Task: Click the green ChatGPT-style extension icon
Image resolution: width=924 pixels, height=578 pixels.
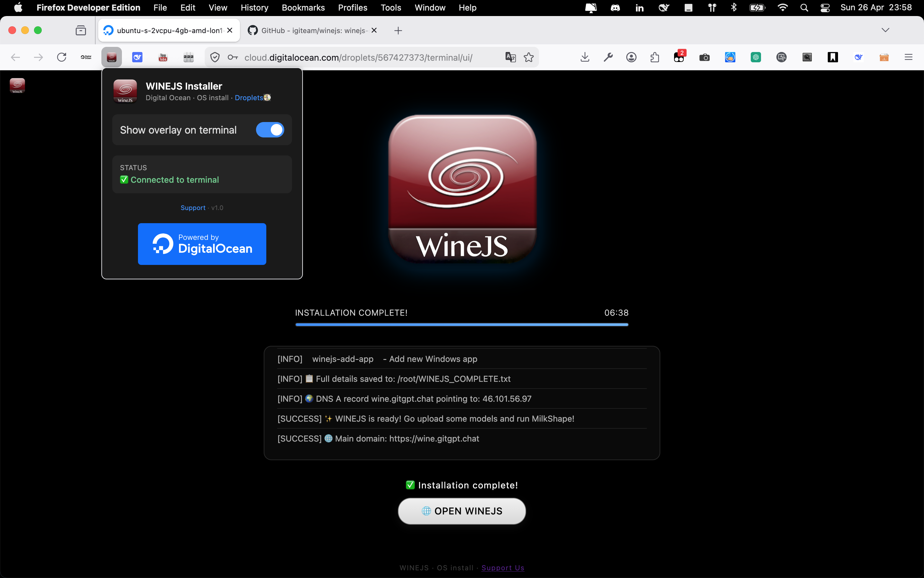Action: pos(756,57)
